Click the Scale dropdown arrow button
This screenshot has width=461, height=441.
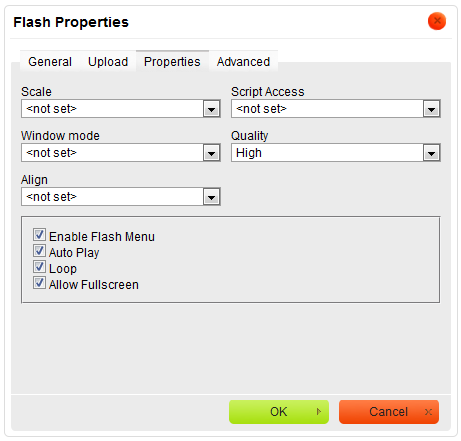tap(211, 109)
